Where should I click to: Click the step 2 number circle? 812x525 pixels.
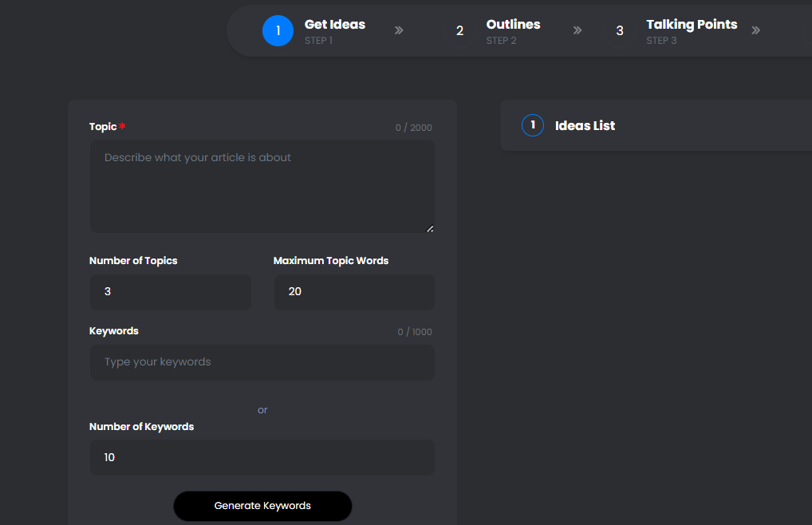coord(459,31)
